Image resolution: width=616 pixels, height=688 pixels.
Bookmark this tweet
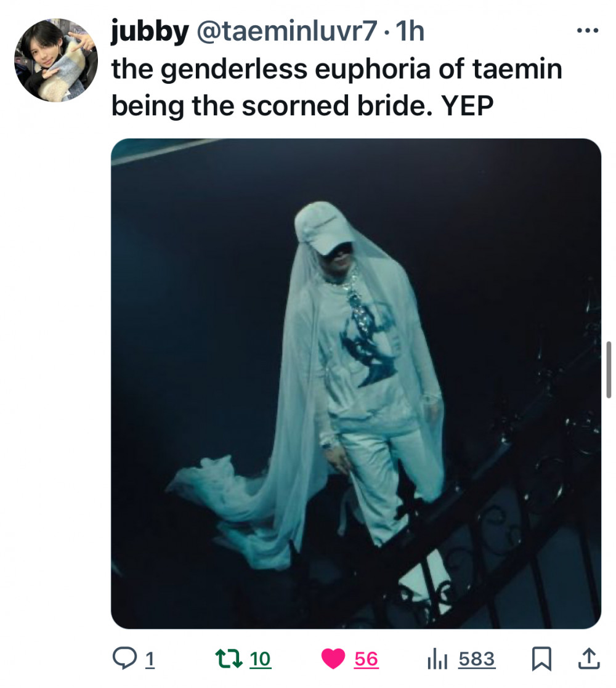542,659
